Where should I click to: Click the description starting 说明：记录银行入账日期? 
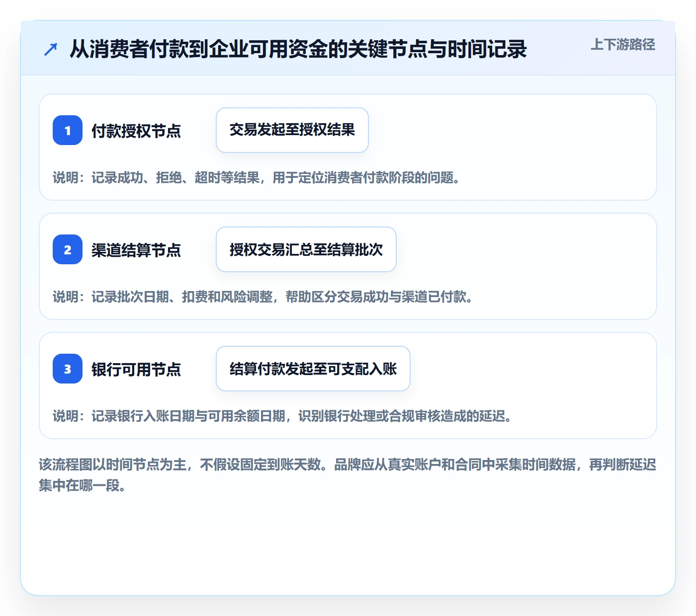[x=282, y=416]
